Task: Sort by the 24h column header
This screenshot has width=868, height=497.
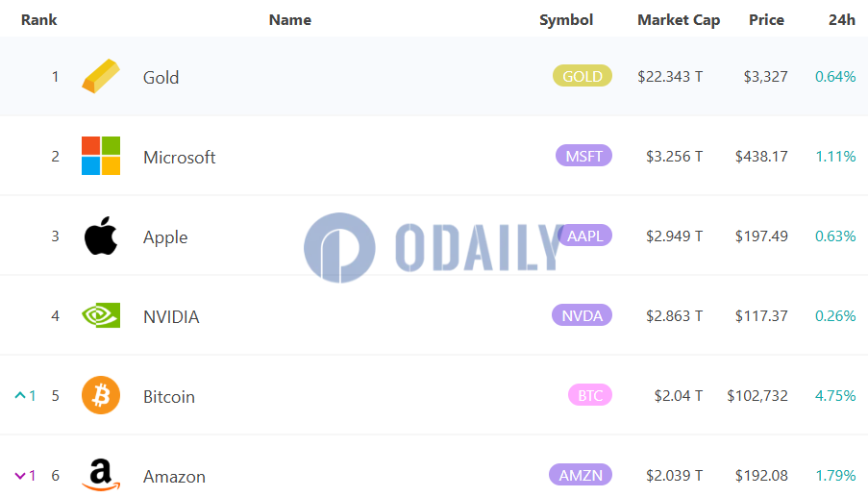Action: point(842,20)
